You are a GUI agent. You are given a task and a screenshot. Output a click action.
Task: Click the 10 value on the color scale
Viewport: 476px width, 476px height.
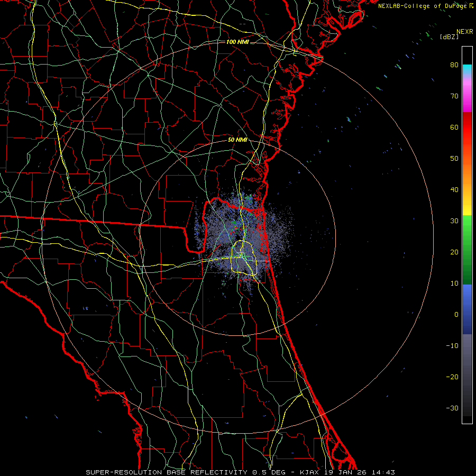[454, 283]
